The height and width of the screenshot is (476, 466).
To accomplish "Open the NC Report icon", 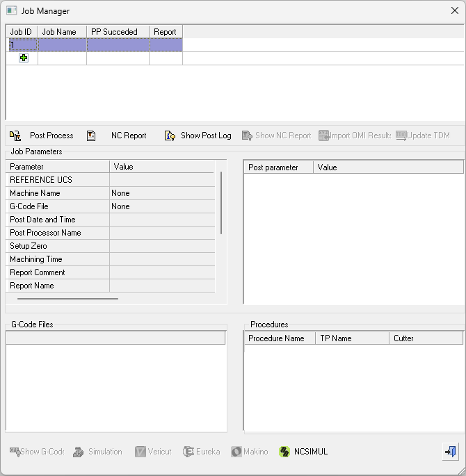I will tap(91, 136).
